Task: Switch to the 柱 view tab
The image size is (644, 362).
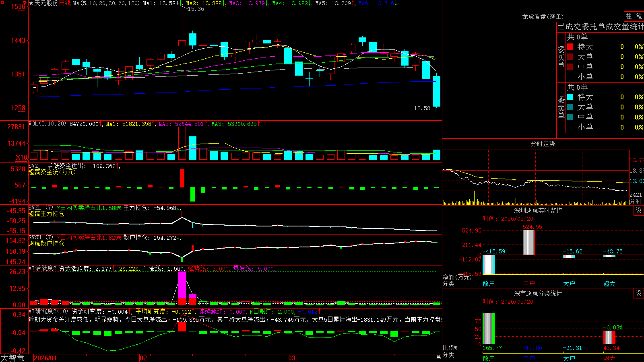Action: [629, 16]
